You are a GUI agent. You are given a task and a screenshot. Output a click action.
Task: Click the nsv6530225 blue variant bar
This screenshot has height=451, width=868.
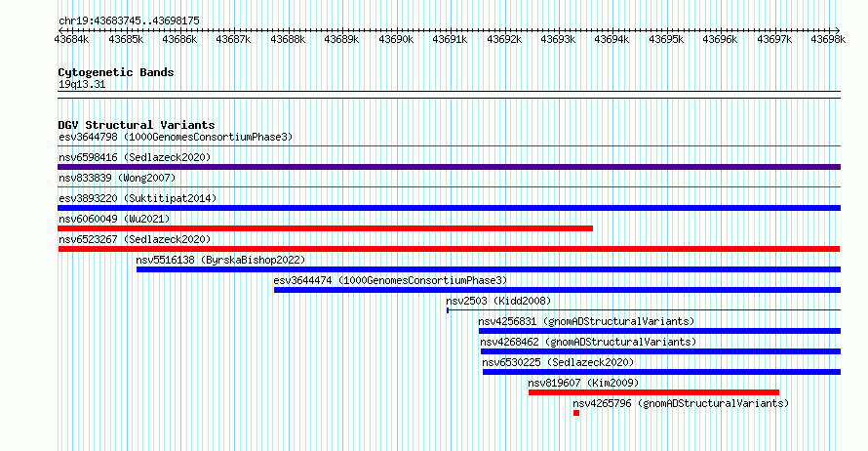click(661, 372)
